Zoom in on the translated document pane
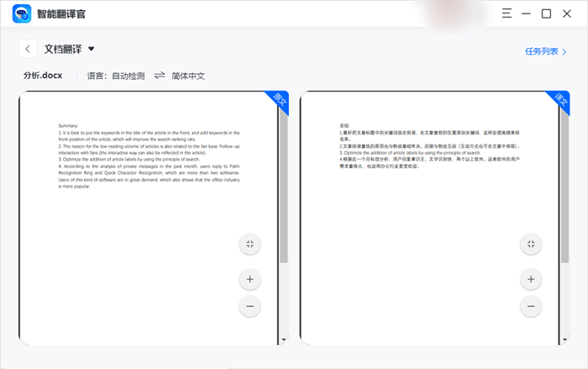The width and height of the screenshot is (588, 369). click(530, 278)
